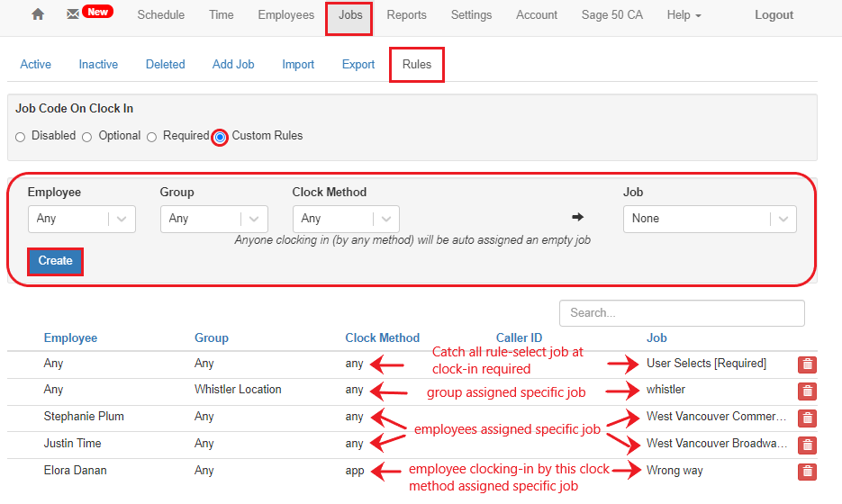
Task: Open the Import tab
Action: [x=298, y=65]
